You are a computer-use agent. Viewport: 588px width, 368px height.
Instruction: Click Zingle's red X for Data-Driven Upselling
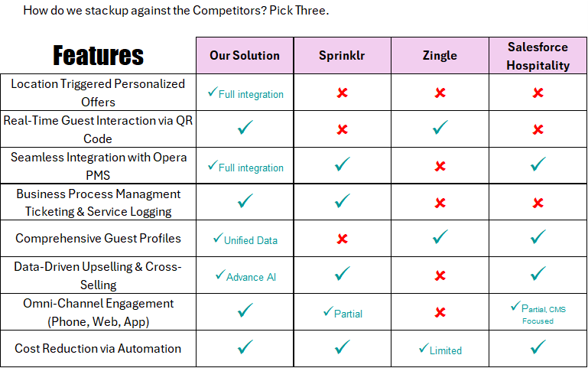tap(440, 275)
